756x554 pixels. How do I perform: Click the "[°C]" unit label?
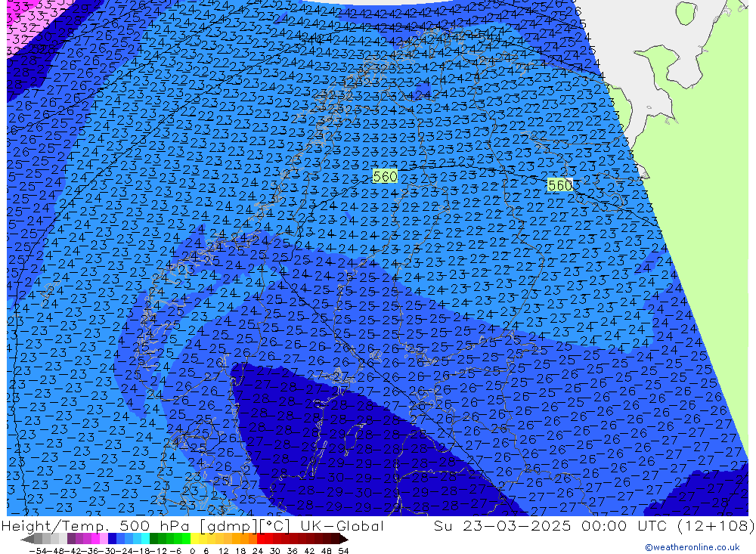coord(275,526)
